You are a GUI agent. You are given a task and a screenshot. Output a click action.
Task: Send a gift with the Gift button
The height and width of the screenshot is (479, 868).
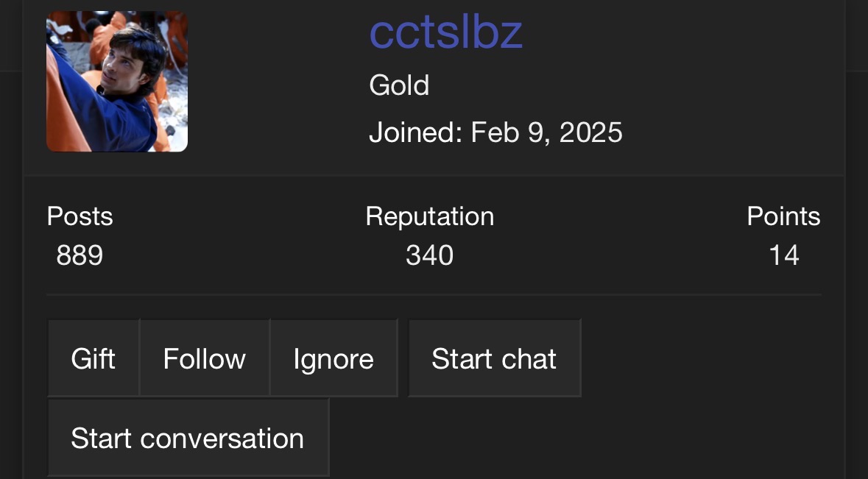click(x=93, y=358)
